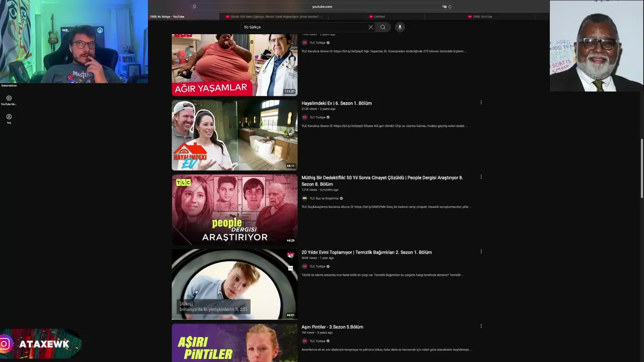Click the page vertical scrollbar thumb
This screenshot has height=362, width=644.
642,168
